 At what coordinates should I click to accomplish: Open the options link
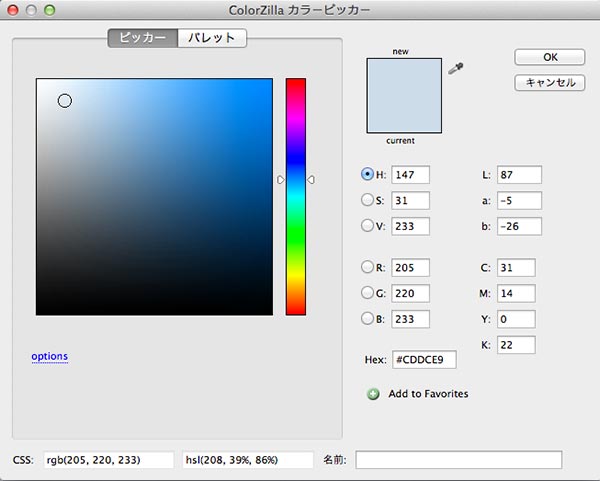pos(49,356)
